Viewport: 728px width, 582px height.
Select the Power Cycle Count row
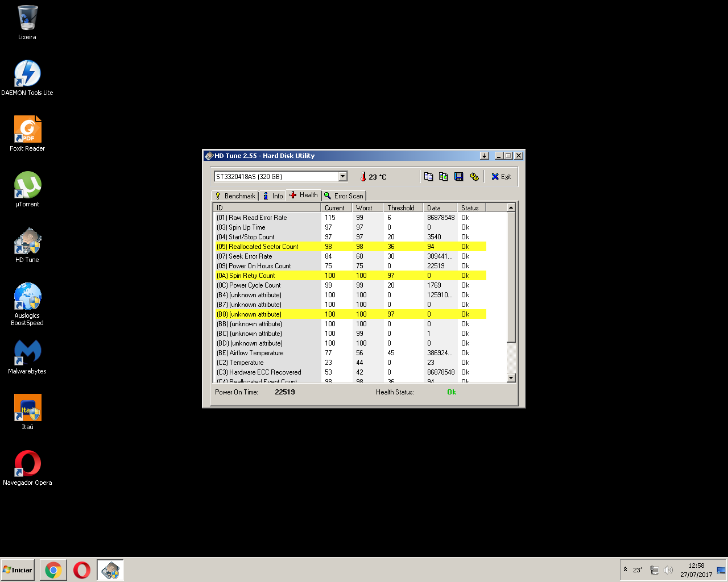pos(350,285)
